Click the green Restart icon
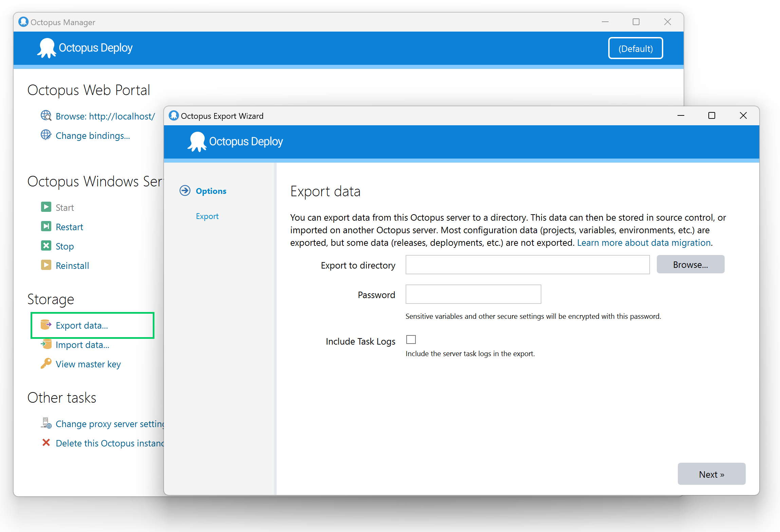 coord(46,226)
